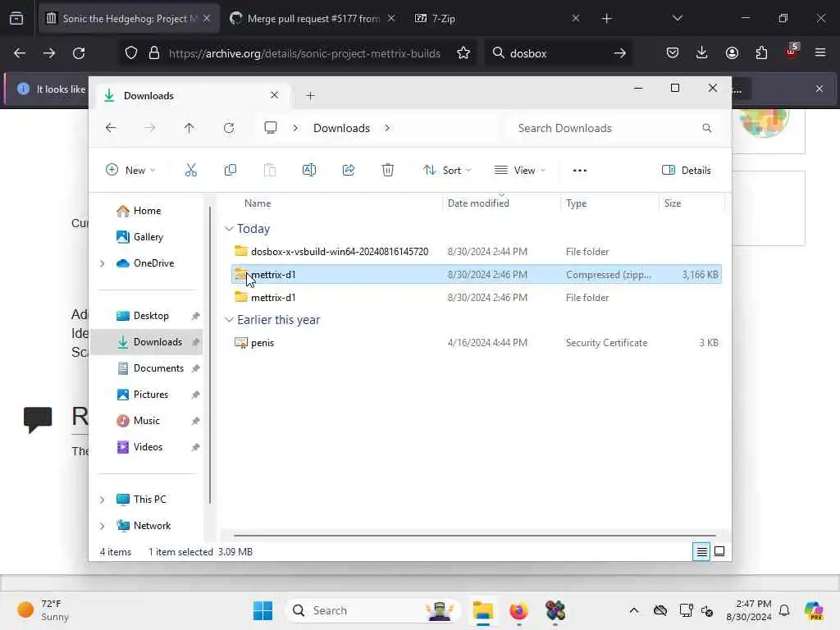Expand the Downloads breadcrumb chevron
840x630 pixels.
[x=387, y=128]
